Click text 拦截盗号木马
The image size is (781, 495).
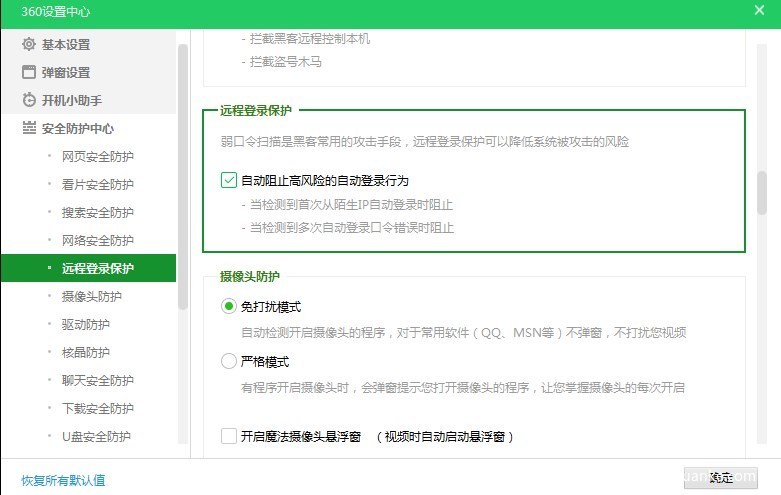coord(285,62)
